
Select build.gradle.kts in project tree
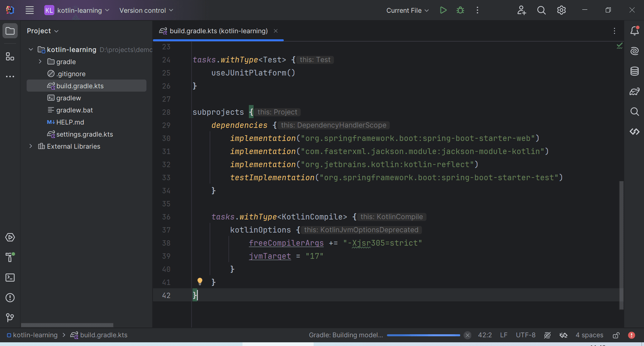point(87,86)
